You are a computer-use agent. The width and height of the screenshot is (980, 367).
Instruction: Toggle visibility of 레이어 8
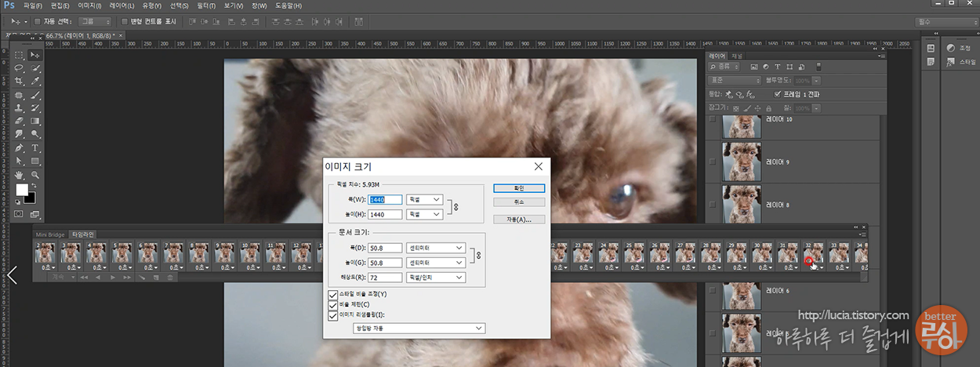[712, 204]
